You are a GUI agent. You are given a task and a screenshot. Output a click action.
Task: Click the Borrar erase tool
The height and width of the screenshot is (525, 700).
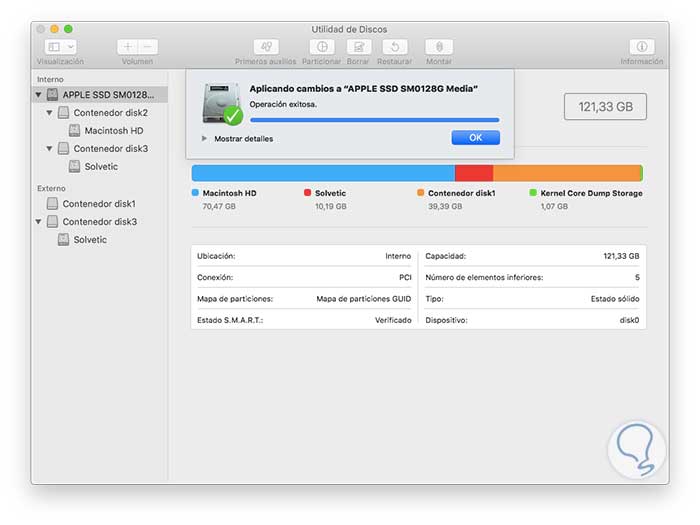coord(358,47)
